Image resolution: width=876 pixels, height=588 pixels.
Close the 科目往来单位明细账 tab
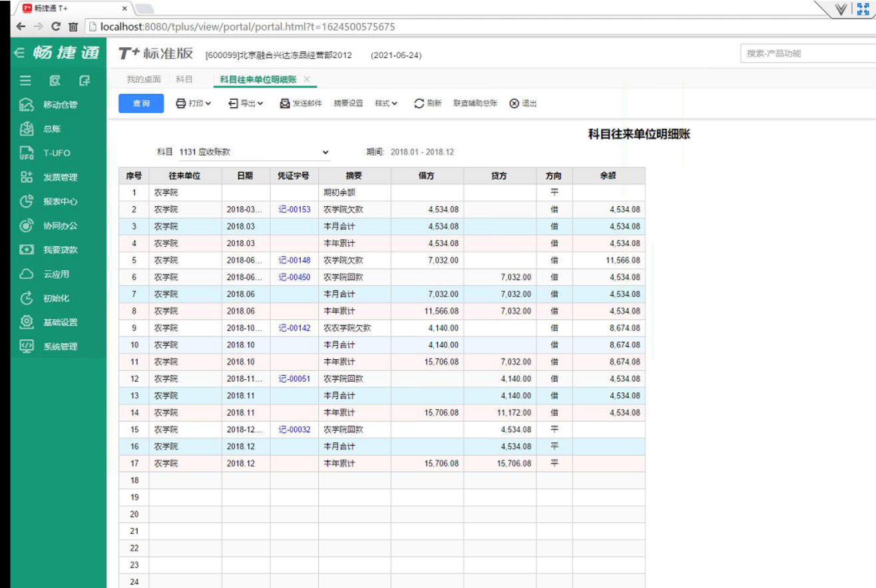coord(307,79)
